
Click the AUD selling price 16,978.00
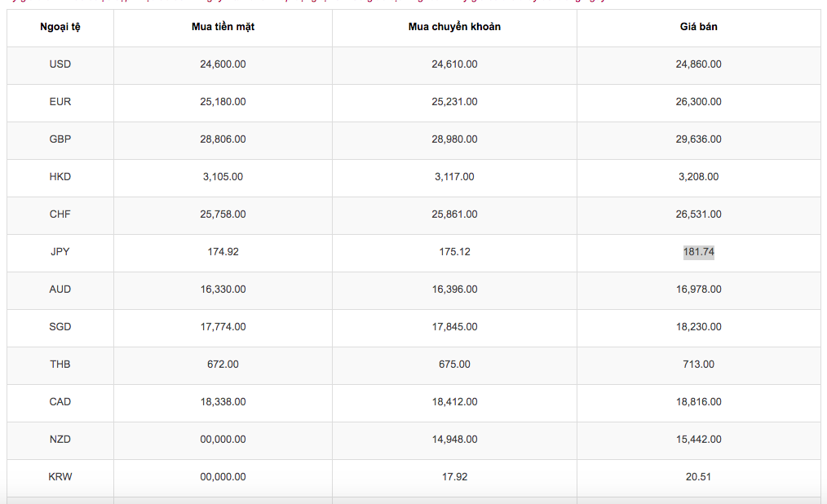698,290
